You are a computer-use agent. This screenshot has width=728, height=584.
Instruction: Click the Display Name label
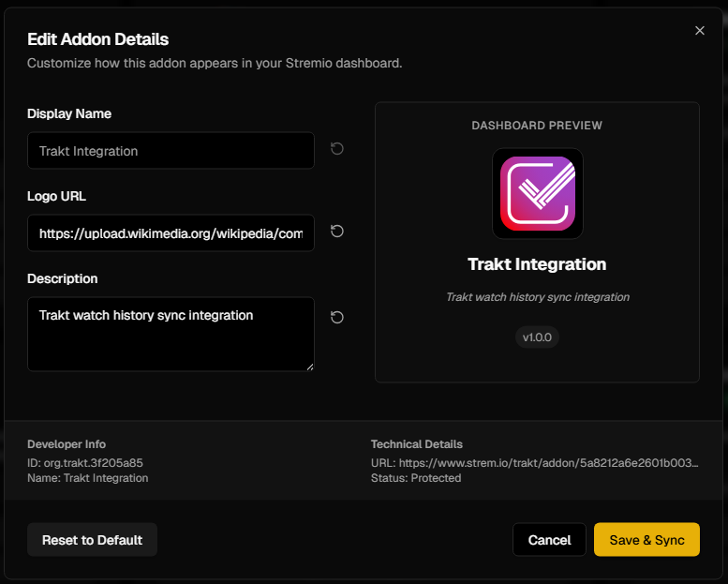coord(69,113)
